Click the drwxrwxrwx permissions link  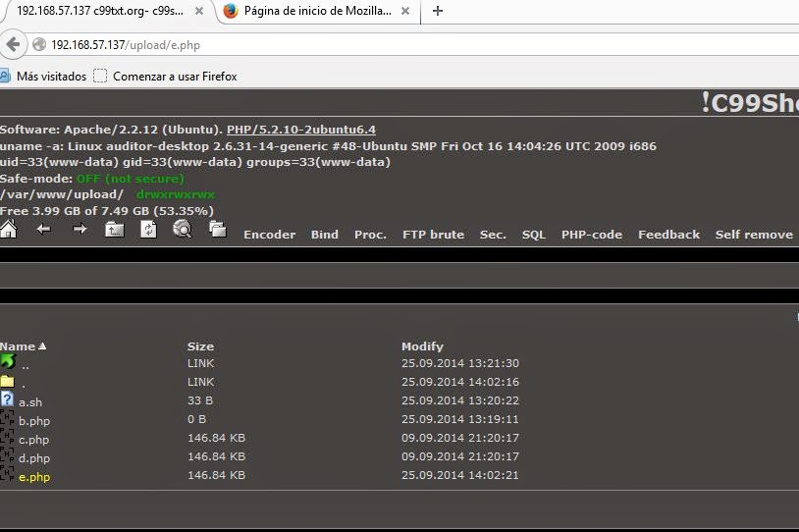pos(176,194)
